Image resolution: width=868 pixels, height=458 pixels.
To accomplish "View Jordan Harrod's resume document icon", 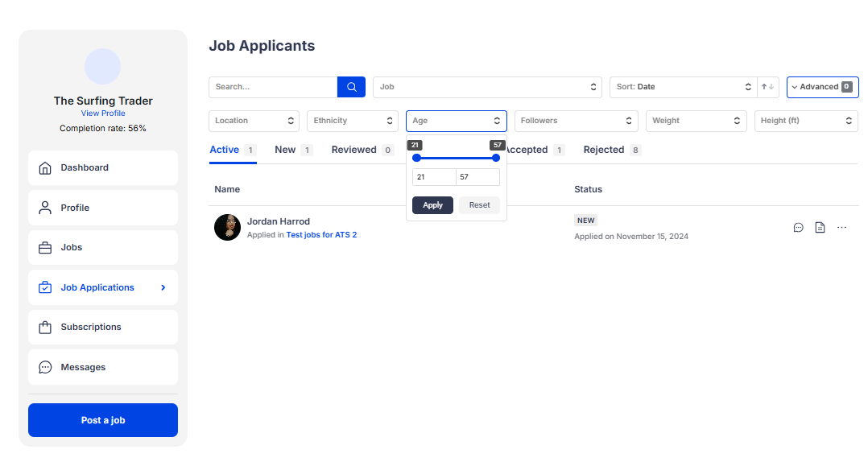I will (x=820, y=228).
